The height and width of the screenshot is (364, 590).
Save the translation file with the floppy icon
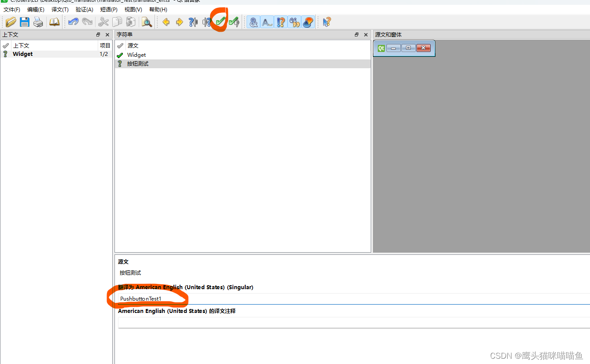[24, 22]
